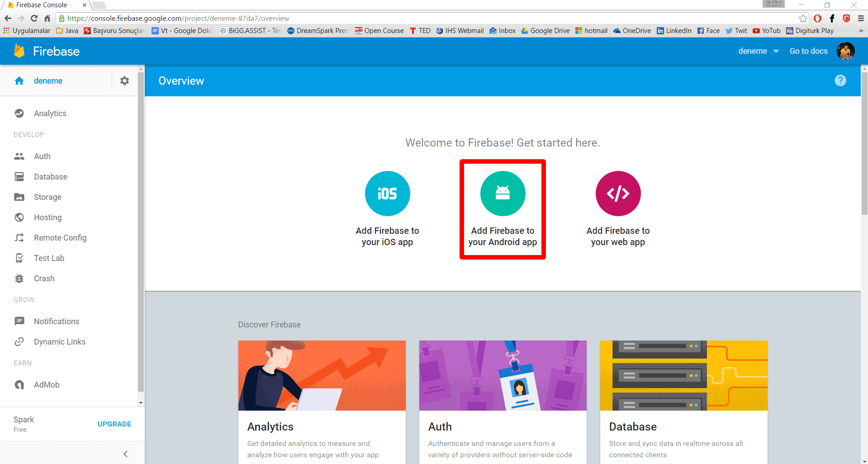
Task: Go back in the browser
Action: [8, 18]
